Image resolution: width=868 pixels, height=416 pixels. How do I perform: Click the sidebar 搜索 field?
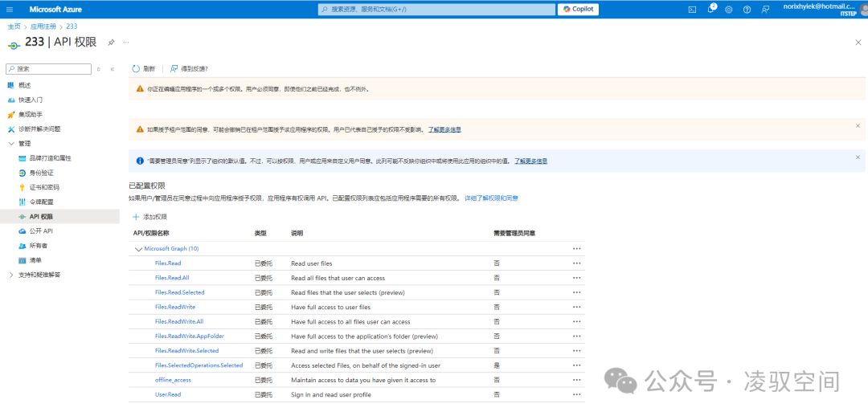click(x=49, y=69)
